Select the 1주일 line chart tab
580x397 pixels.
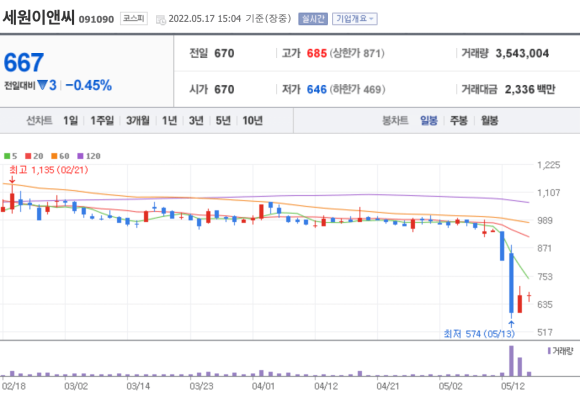click(x=102, y=120)
